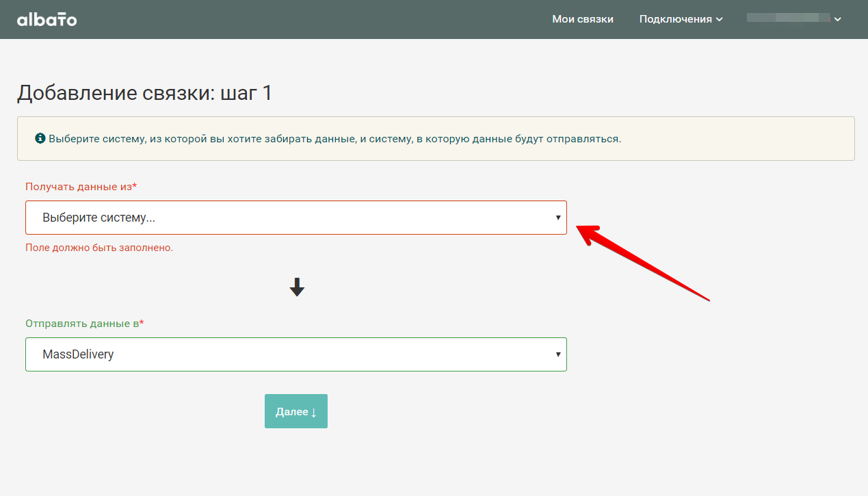This screenshot has height=496, width=868.
Task: Click the red asterisk after Отправлять данные в
Action: pos(142,324)
